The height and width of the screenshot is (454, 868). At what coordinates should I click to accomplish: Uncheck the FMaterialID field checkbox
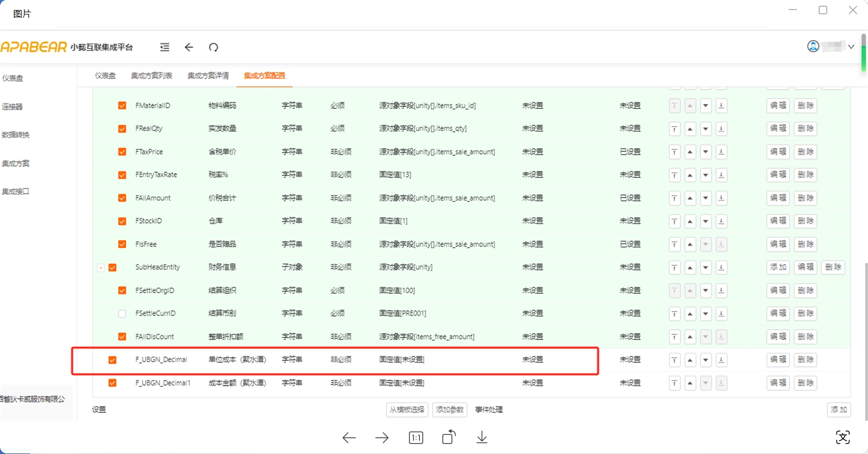tap(122, 106)
